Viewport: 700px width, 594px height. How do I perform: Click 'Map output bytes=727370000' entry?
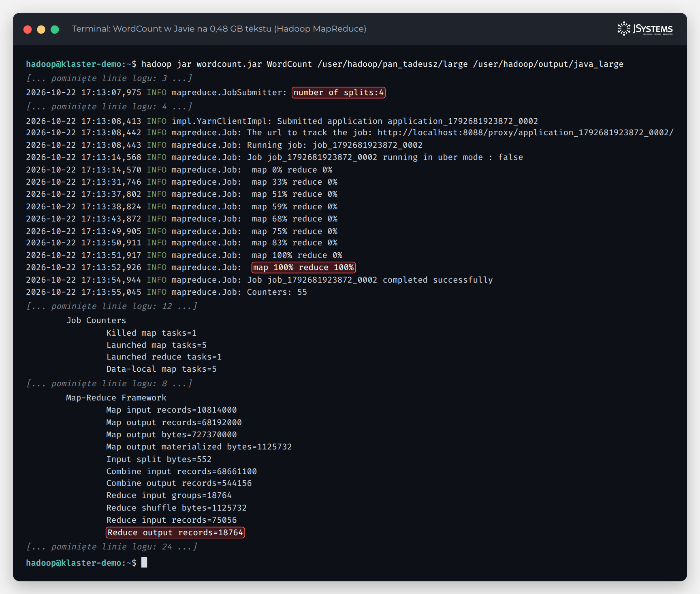(171, 434)
